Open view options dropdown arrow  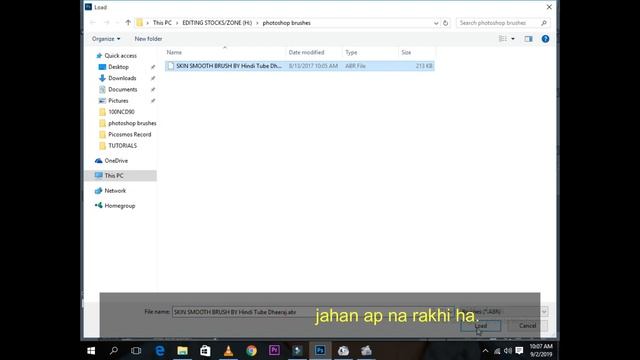513,39
